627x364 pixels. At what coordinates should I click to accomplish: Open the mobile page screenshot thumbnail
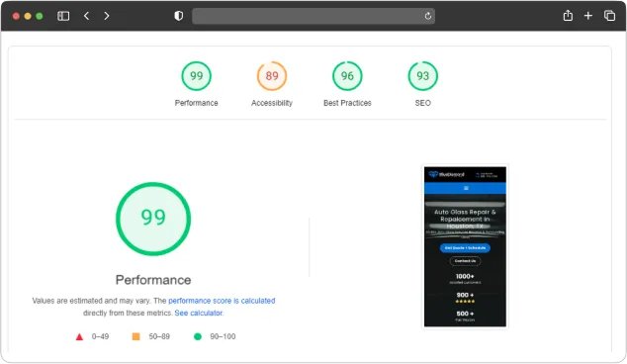pos(465,247)
